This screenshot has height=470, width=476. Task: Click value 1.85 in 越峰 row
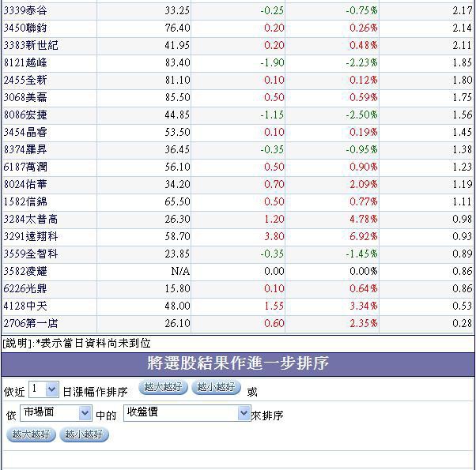pos(463,62)
